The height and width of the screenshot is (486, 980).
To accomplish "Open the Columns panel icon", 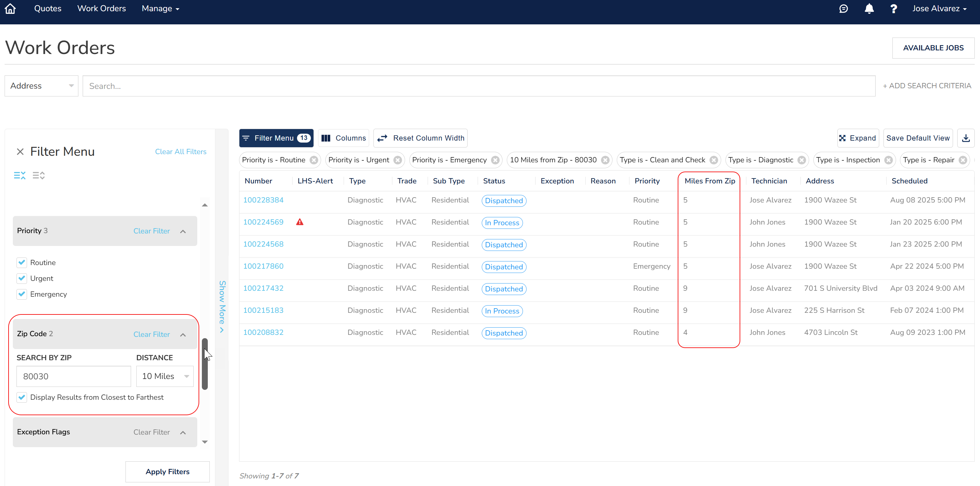I will pos(326,138).
